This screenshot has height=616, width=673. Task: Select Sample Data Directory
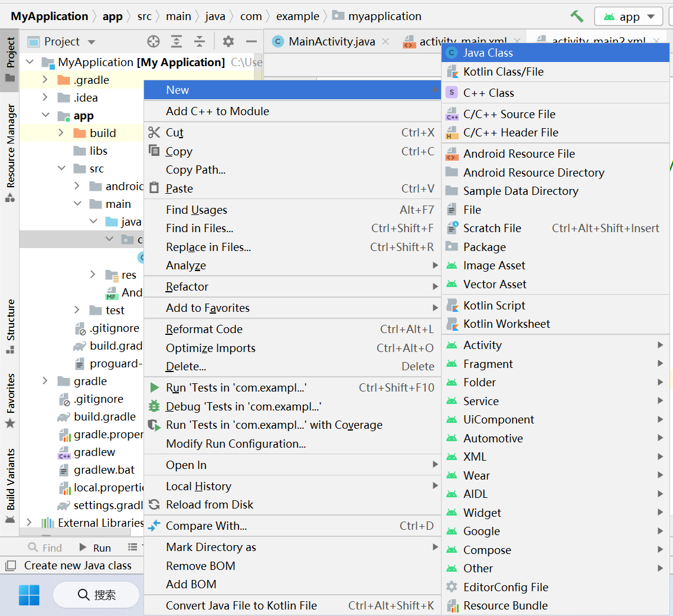click(556, 191)
